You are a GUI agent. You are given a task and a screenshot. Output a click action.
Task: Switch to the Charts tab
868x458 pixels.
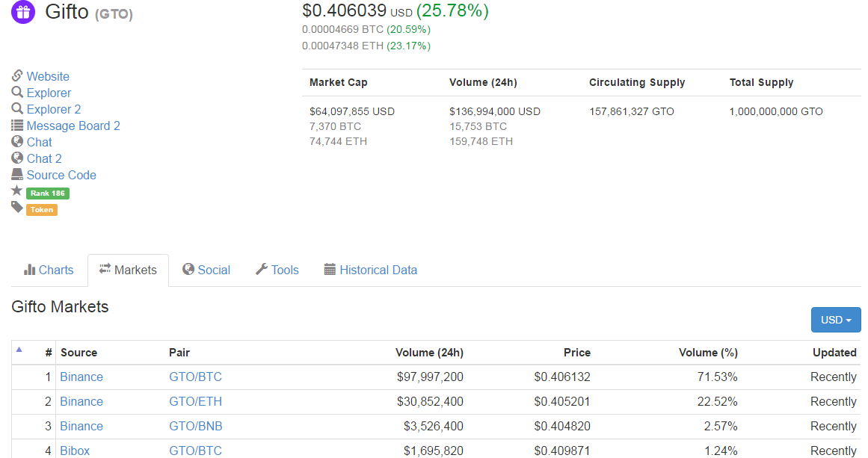tap(49, 270)
